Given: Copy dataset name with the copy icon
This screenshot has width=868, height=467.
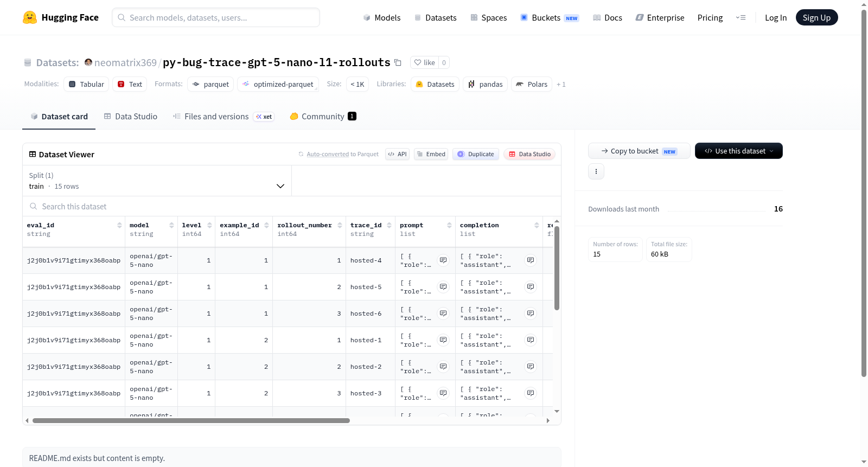Looking at the screenshot, I should pyautogui.click(x=398, y=62).
